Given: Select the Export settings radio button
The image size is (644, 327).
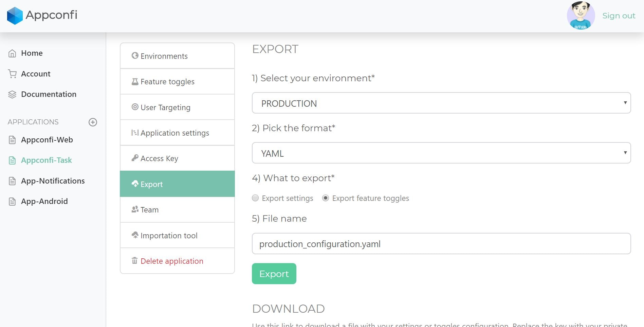Looking at the screenshot, I should [x=255, y=198].
